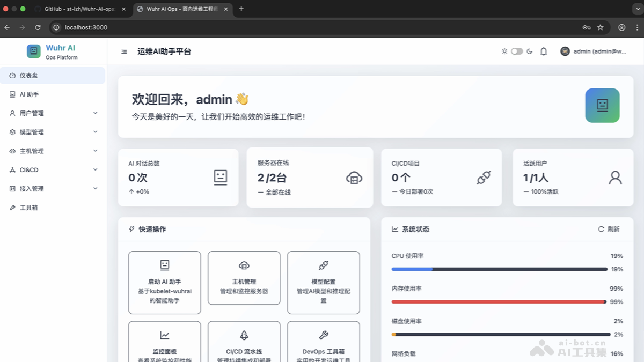Viewport: 644px width, 362px height.
Task: Click the 刷新 refresh button in 系统状态
Action: 609,229
